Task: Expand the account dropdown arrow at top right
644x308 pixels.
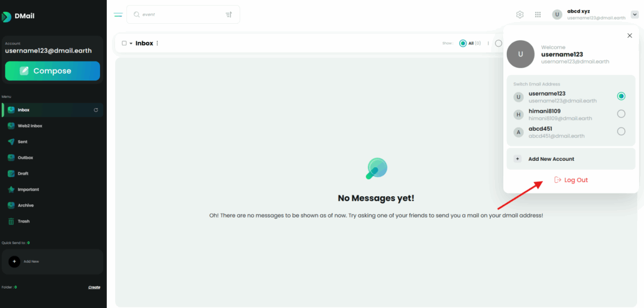Action: click(635, 14)
